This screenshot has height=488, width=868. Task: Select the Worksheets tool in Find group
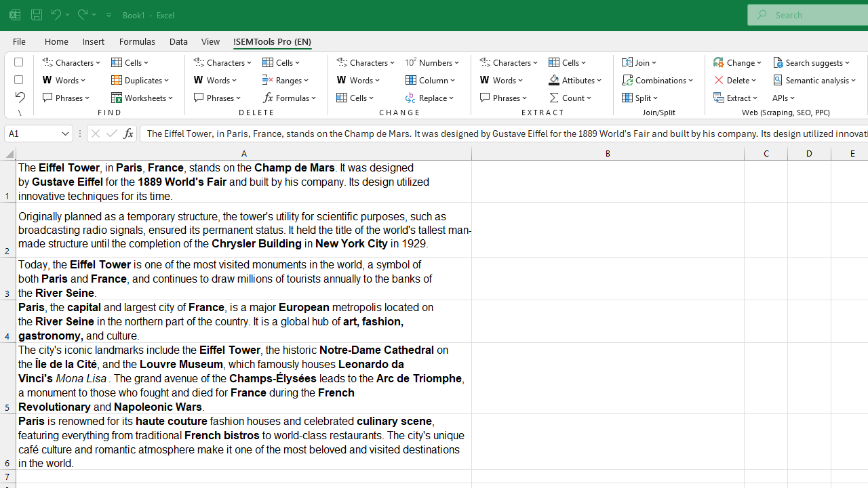pos(143,97)
